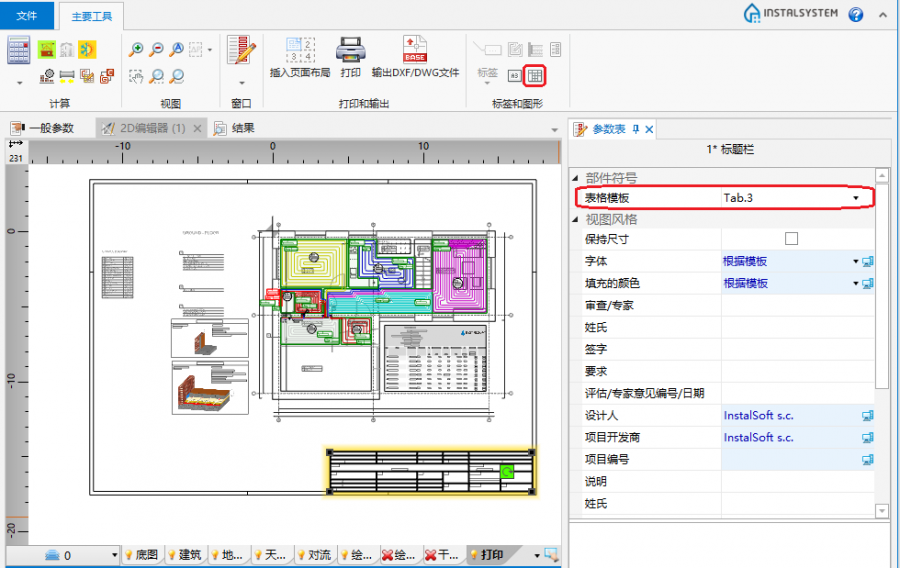This screenshot has height=568, width=900.
Task: Toggle visibility bulb on 底图 layer tab
Action: tap(129, 555)
